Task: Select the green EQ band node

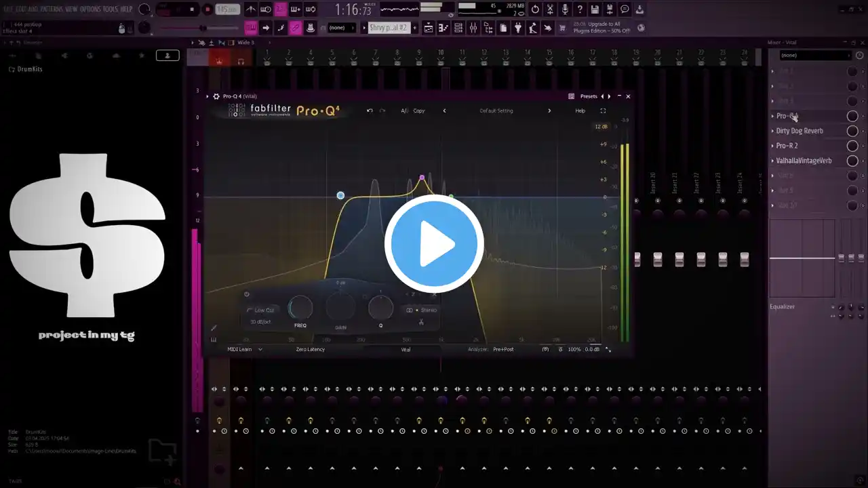Action: tap(451, 197)
